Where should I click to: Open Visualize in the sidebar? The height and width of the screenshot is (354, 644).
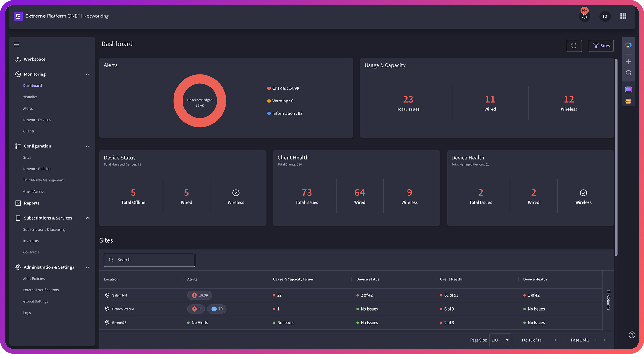click(30, 97)
